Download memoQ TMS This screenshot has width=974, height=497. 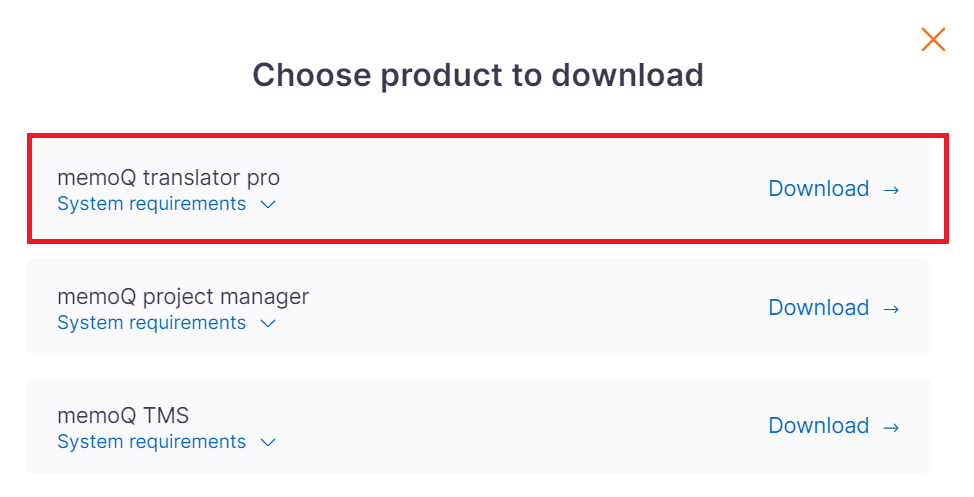[x=818, y=426]
